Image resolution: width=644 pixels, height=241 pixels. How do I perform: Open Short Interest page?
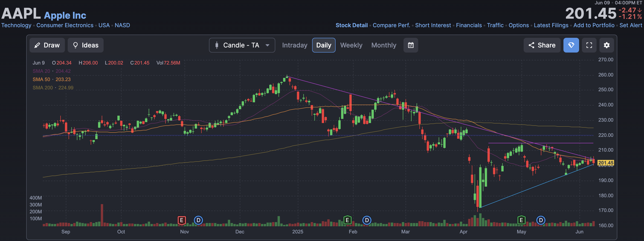pyautogui.click(x=433, y=25)
